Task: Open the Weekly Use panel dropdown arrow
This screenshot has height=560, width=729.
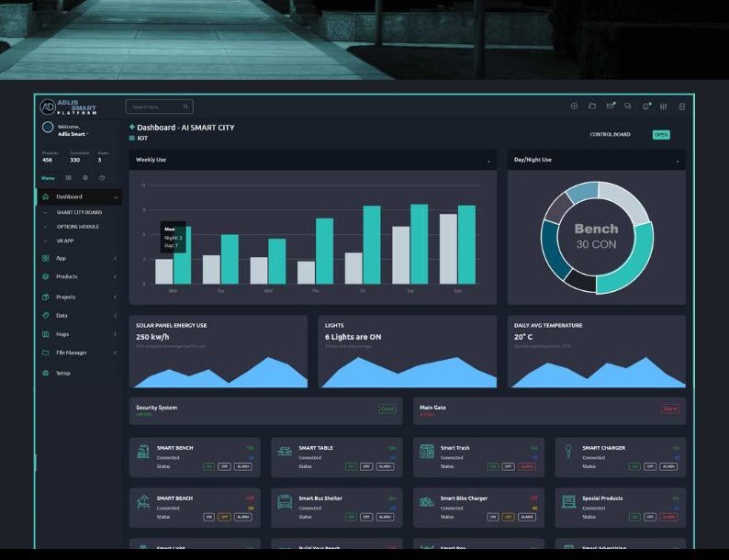Action: click(488, 162)
